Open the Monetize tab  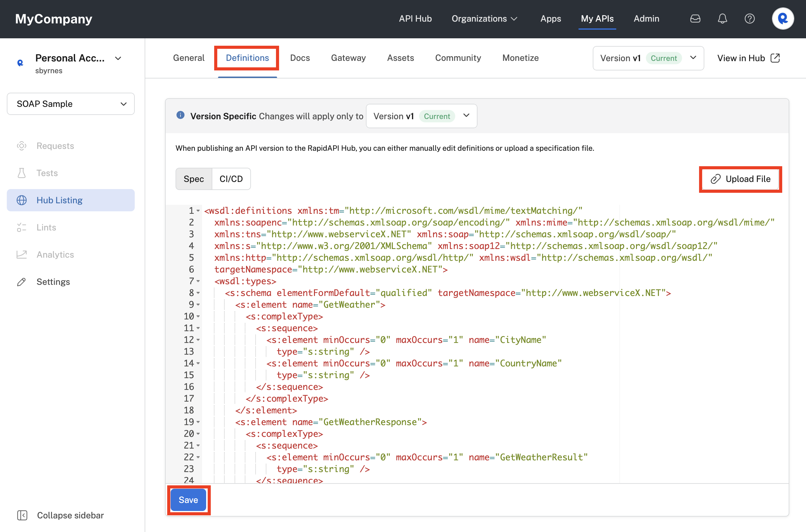(520, 58)
